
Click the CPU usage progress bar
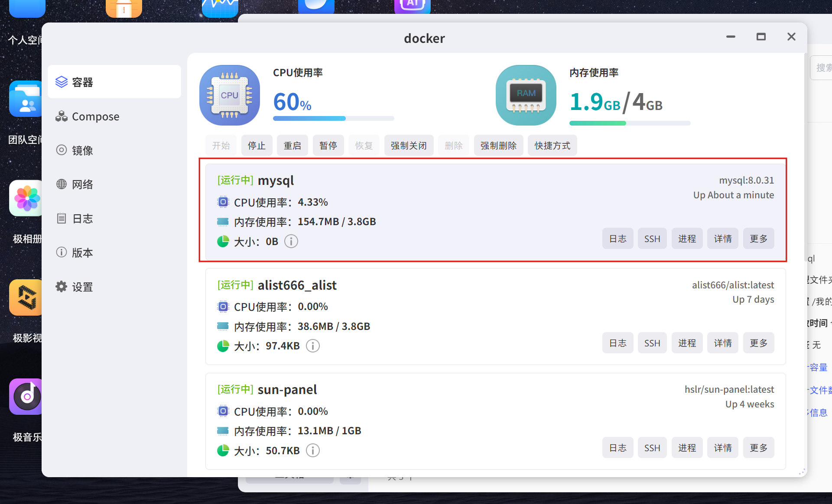click(333, 118)
